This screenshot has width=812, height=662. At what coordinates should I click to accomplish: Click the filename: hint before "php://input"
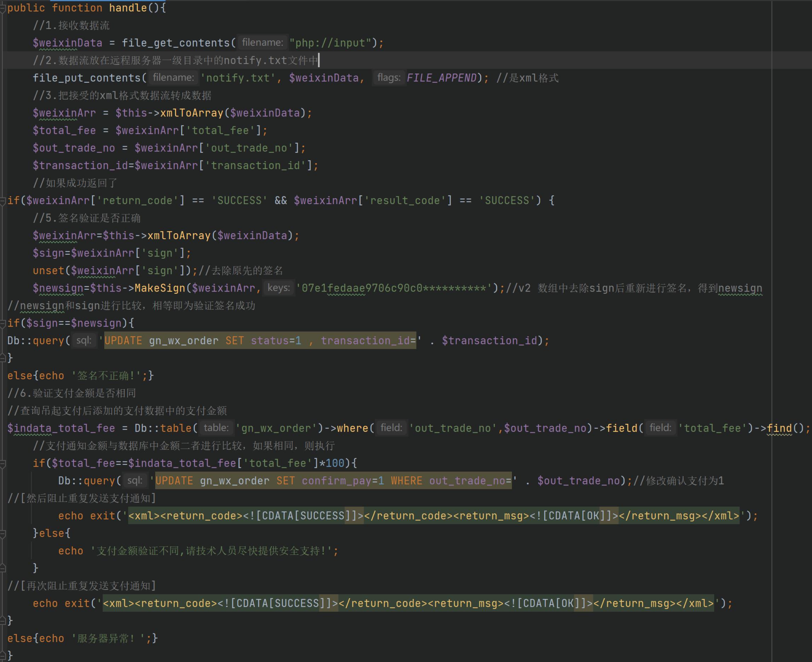click(x=262, y=43)
